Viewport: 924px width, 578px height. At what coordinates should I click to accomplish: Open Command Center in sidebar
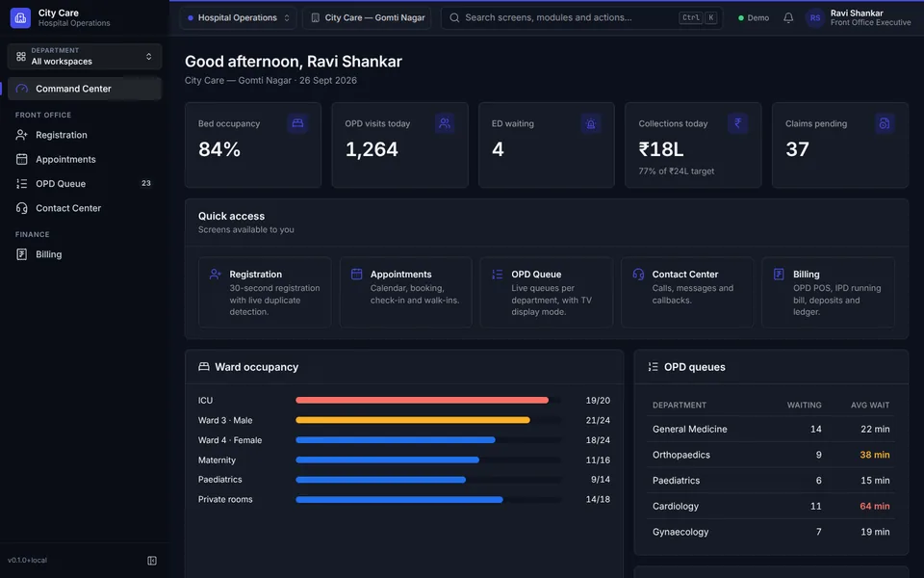(x=85, y=89)
